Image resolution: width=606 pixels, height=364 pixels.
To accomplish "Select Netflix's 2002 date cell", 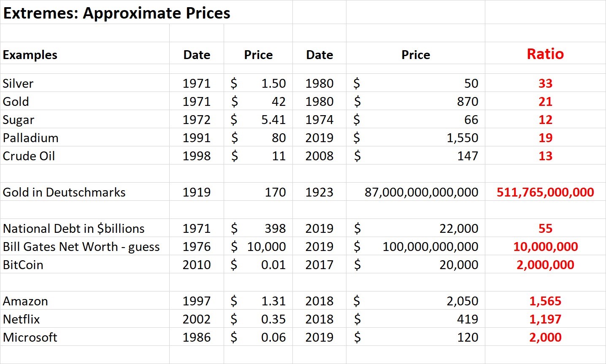I will (x=196, y=319).
